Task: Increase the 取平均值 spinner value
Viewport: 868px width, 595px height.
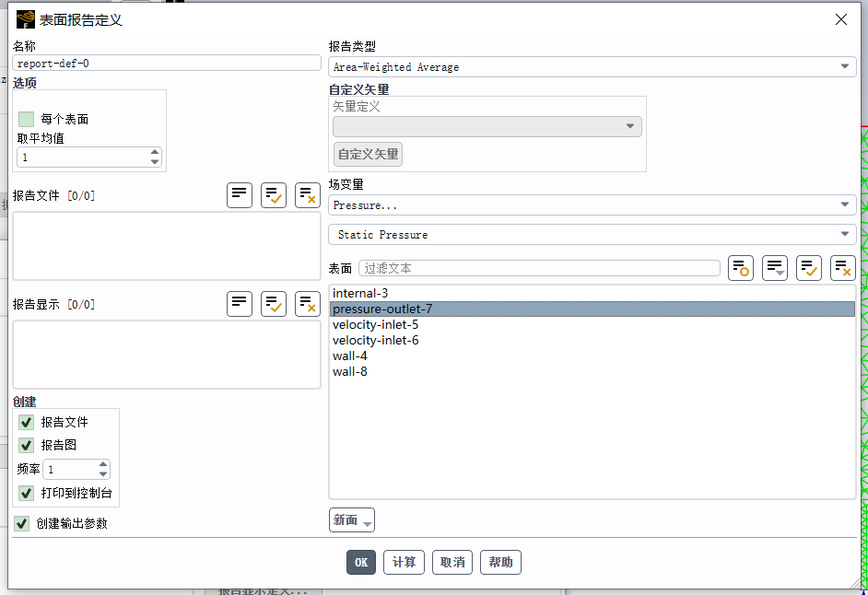Action: coord(155,152)
